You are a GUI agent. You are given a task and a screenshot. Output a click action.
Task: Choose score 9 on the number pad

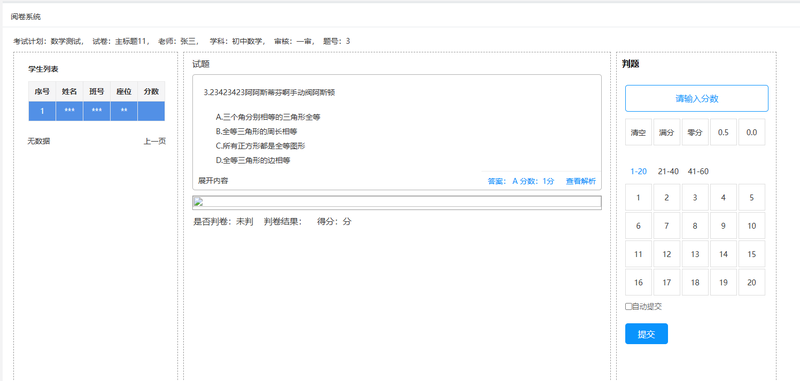723,225
